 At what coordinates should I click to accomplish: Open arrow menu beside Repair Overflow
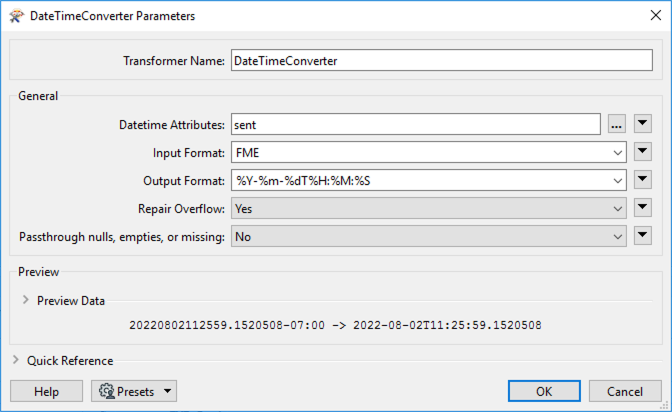point(643,208)
